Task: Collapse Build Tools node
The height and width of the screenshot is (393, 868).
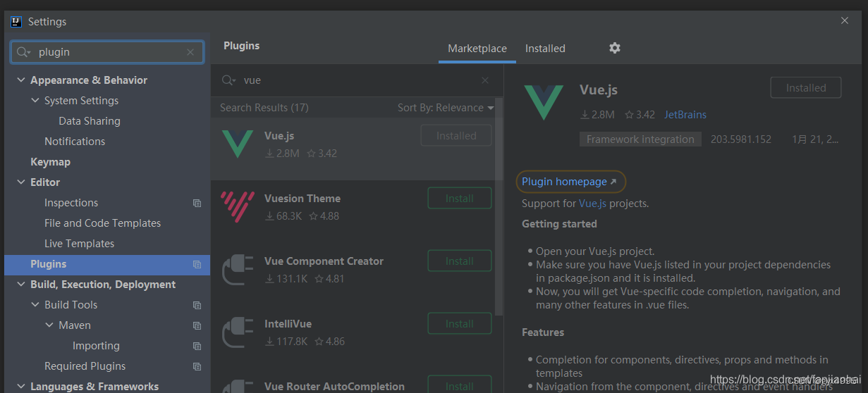Action: pos(35,305)
